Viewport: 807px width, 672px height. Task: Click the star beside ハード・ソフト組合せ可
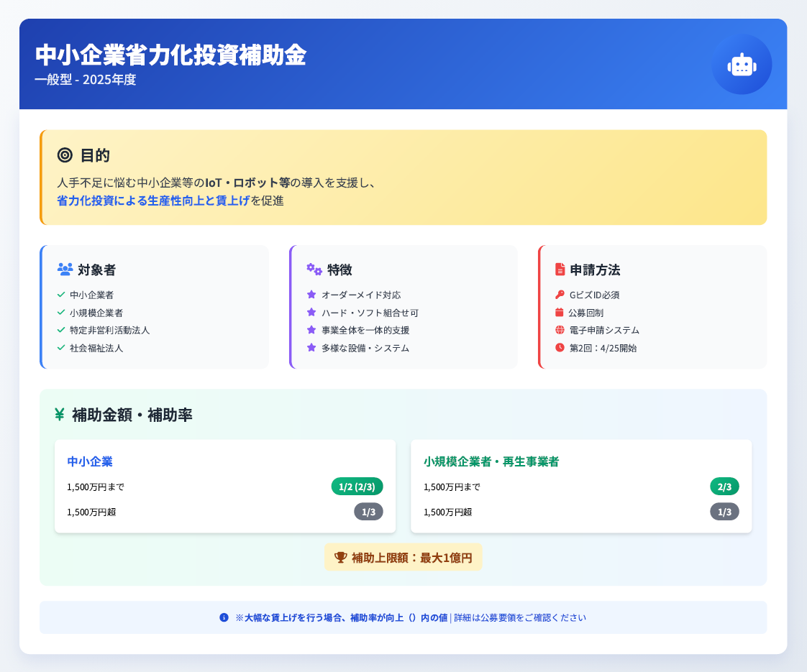tap(311, 312)
